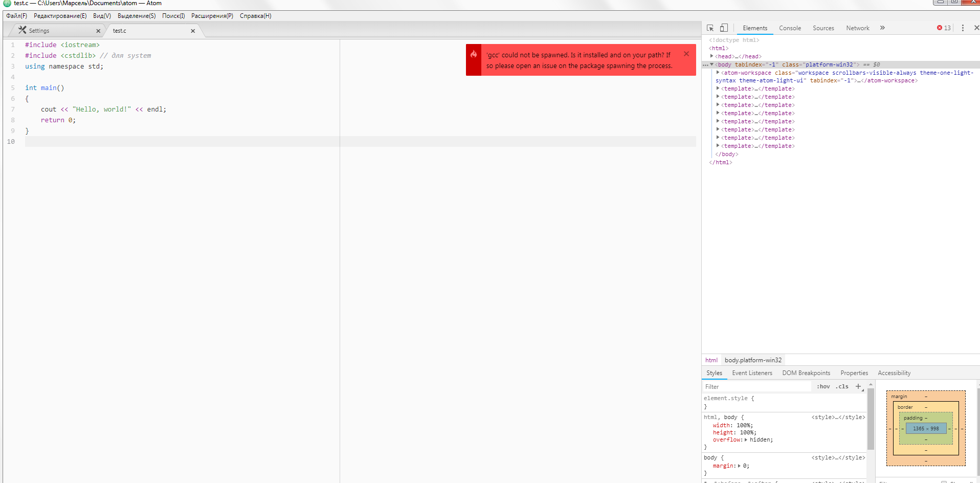This screenshot has height=483, width=980.
Task: Expand the margin shorthand property
Action: (739, 466)
